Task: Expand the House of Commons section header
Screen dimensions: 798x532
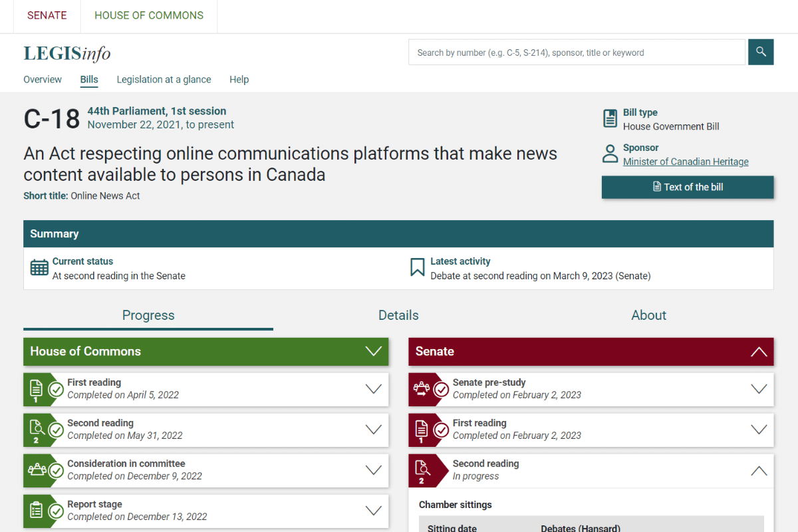Action: pos(374,352)
